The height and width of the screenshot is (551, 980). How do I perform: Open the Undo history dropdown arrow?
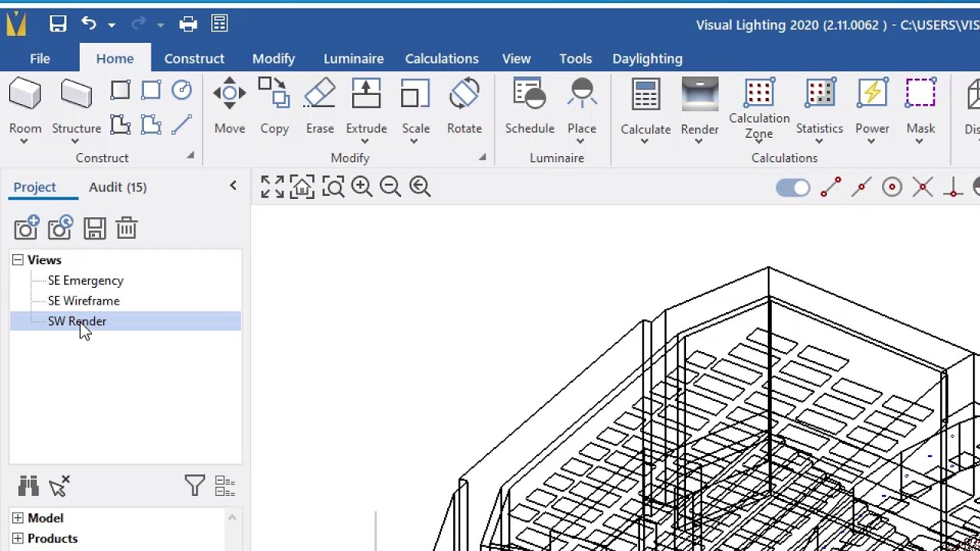coord(112,25)
